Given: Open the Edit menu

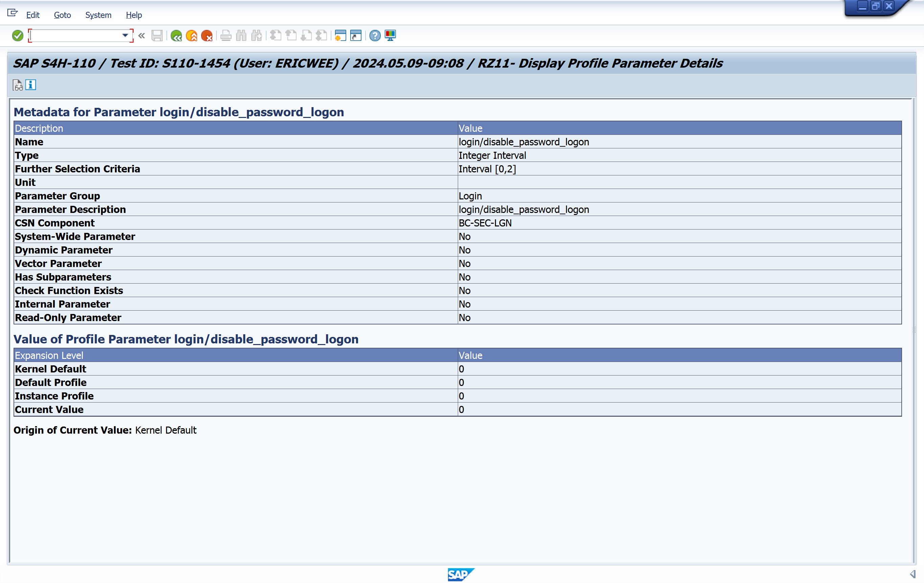Looking at the screenshot, I should point(32,15).
